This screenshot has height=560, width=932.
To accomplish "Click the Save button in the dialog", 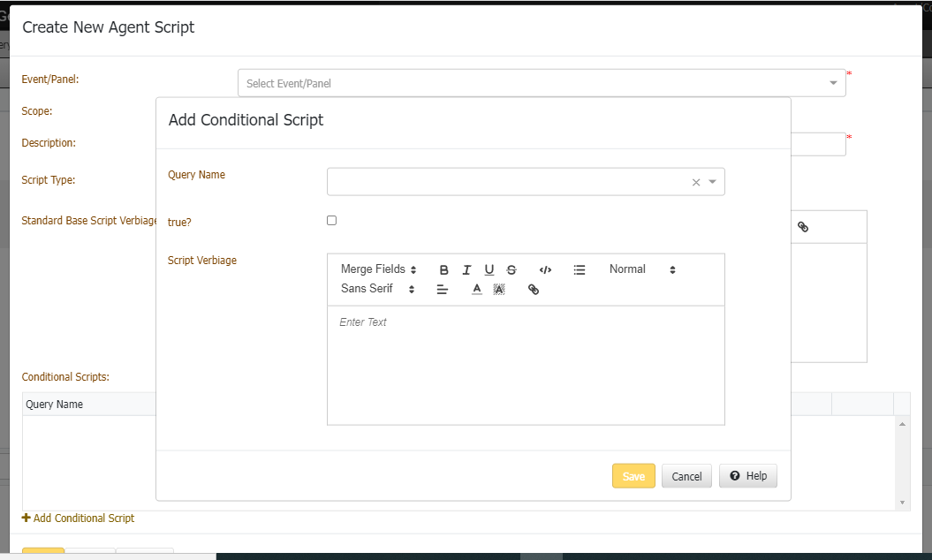I will pyautogui.click(x=633, y=476).
